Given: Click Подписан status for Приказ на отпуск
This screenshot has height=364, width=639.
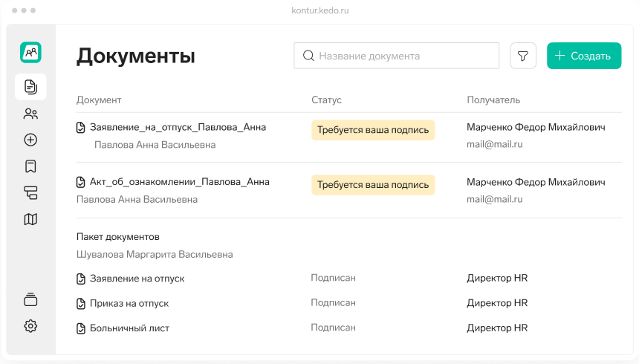Looking at the screenshot, I should 333,303.
